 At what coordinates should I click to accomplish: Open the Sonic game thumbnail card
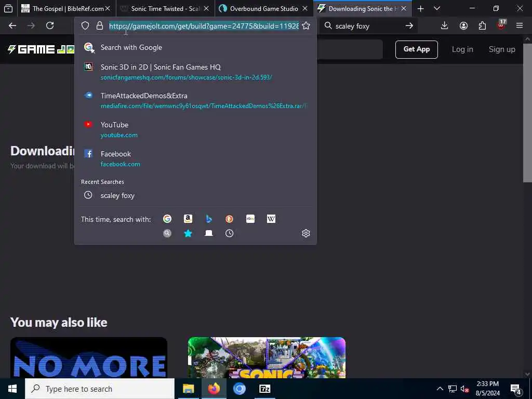tap(267, 357)
